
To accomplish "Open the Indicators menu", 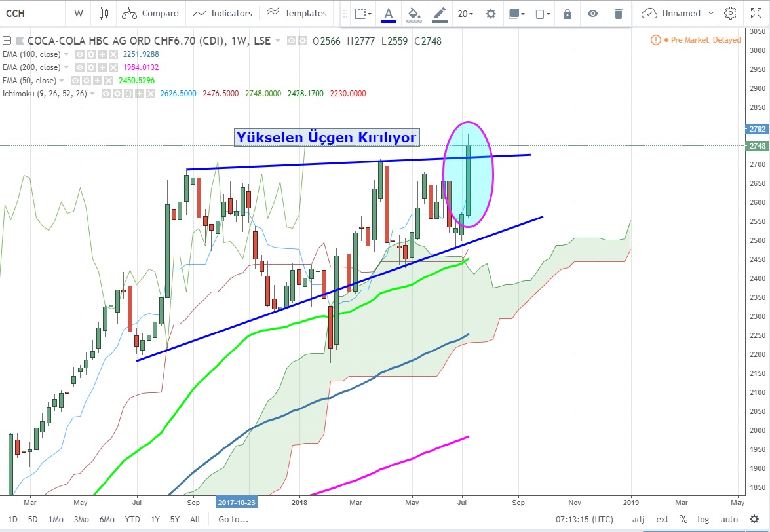I will 222,13.
